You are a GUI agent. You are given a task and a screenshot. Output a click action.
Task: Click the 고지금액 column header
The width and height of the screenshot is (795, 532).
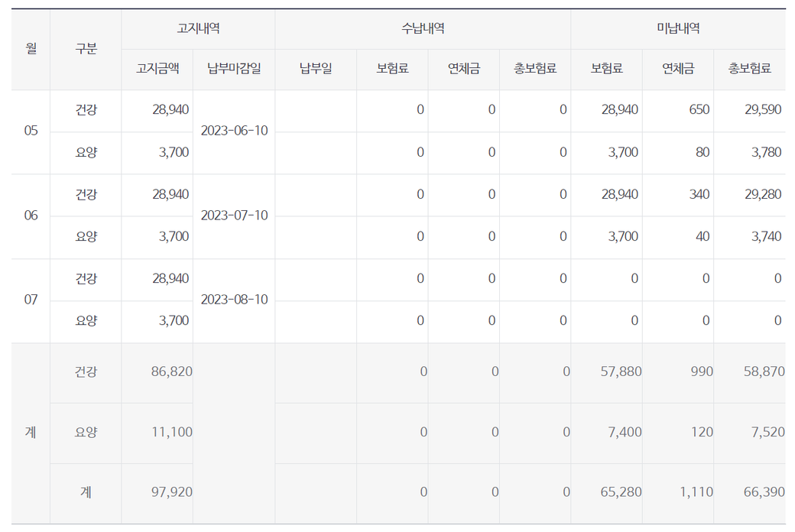[x=157, y=69]
